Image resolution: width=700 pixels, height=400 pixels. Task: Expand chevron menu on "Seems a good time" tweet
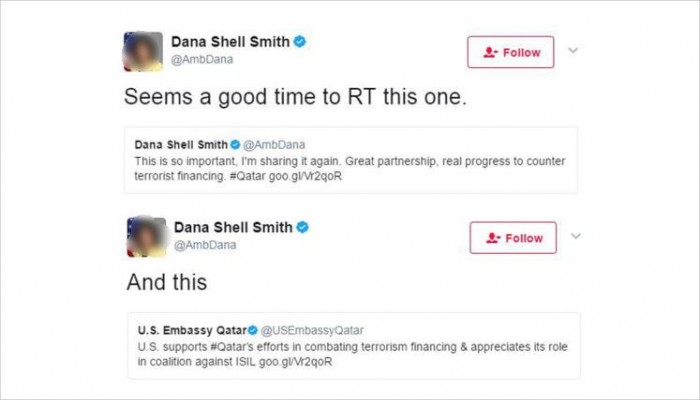tap(573, 50)
